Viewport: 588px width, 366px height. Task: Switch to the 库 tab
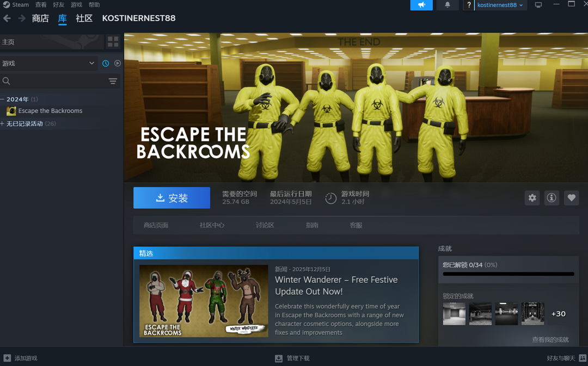(62, 18)
